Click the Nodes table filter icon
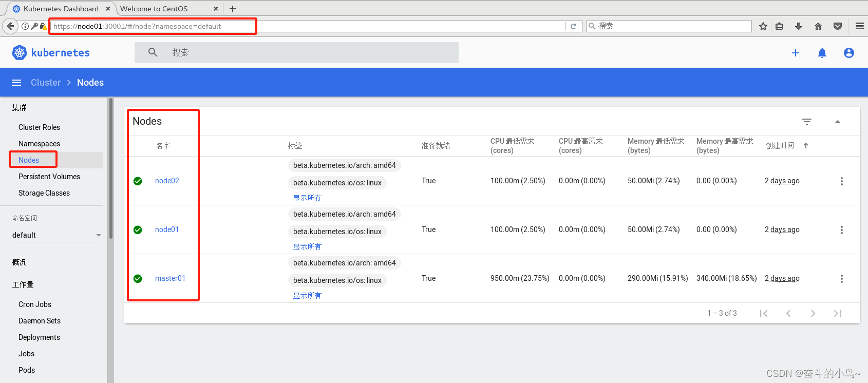Image resolution: width=868 pixels, height=383 pixels. click(x=807, y=122)
